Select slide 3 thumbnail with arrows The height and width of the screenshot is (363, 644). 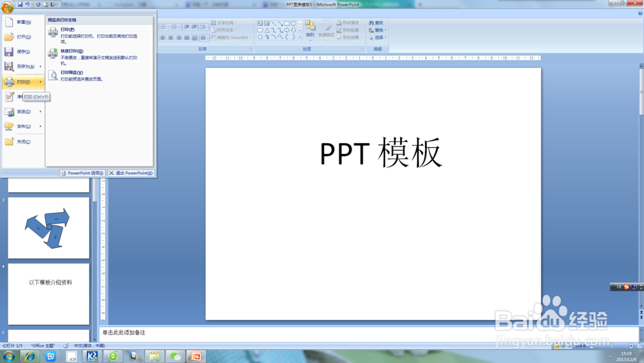tap(48, 228)
